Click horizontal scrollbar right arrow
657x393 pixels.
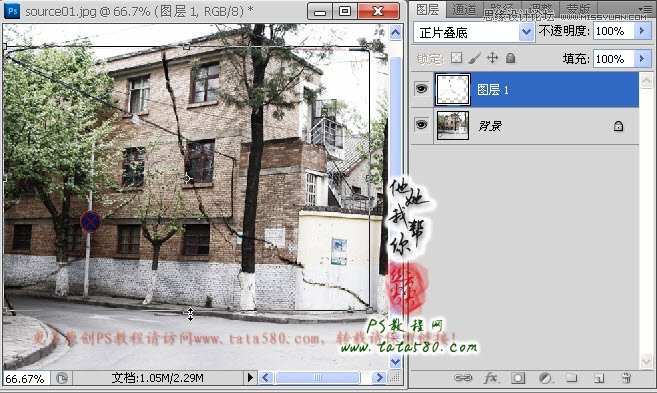point(379,378)
